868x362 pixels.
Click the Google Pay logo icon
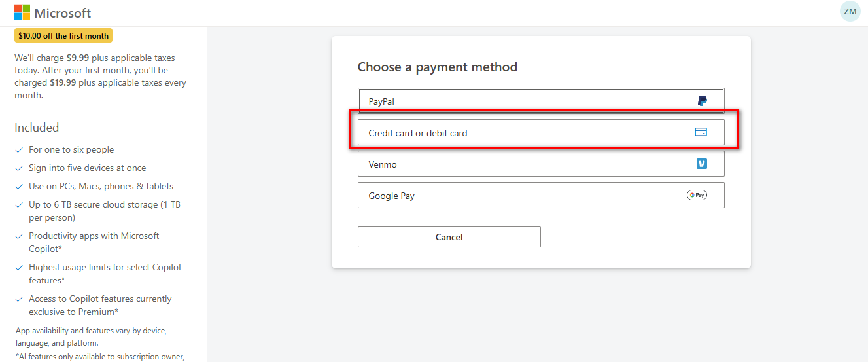(x=697, y=195)
